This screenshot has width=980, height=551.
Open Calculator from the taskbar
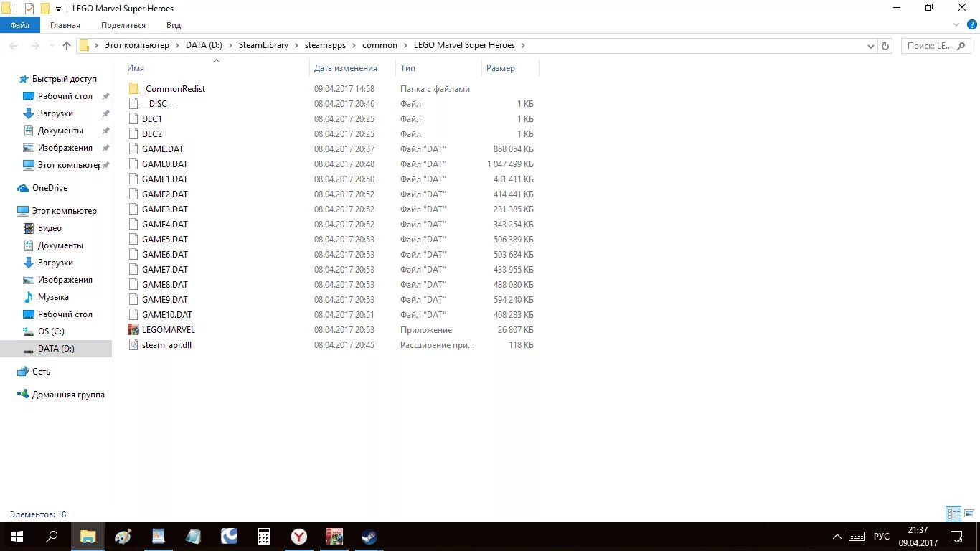[264, 537]
